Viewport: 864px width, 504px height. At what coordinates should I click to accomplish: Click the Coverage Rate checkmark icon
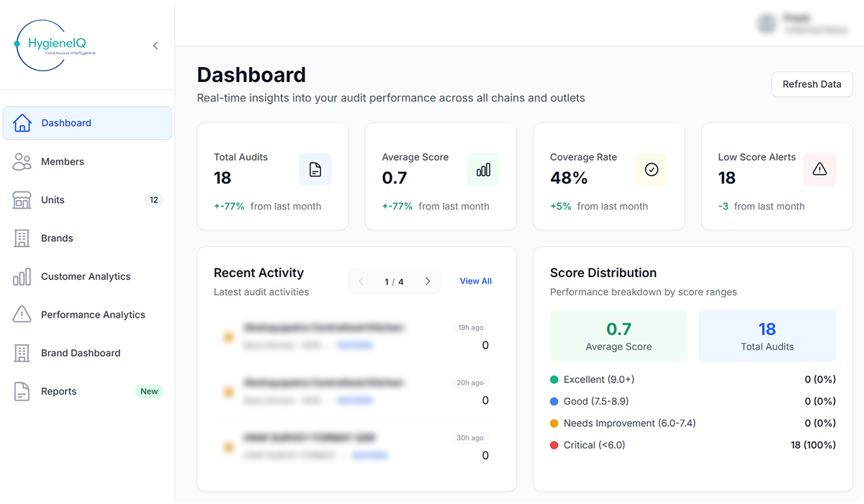click(651, 169)
